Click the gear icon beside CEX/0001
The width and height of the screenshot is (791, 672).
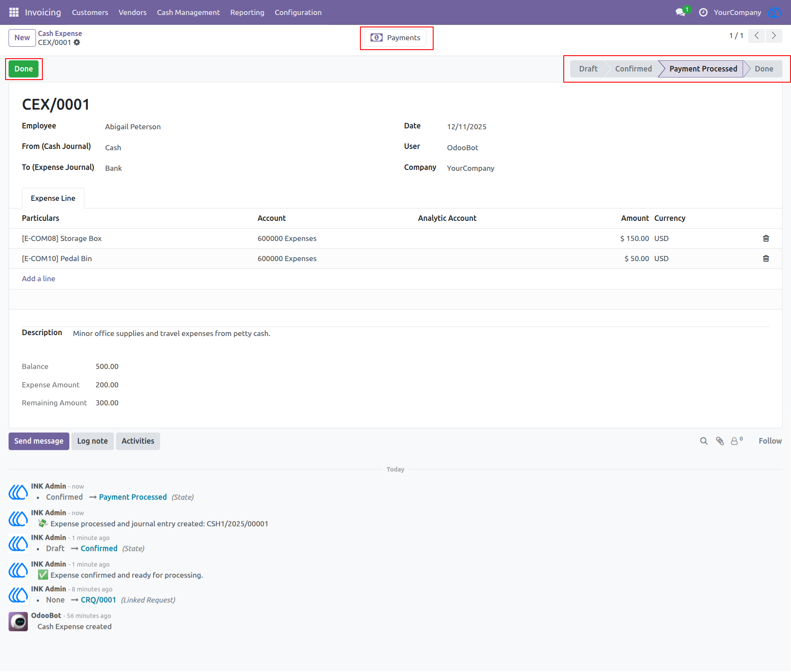(x=77, y=42)
